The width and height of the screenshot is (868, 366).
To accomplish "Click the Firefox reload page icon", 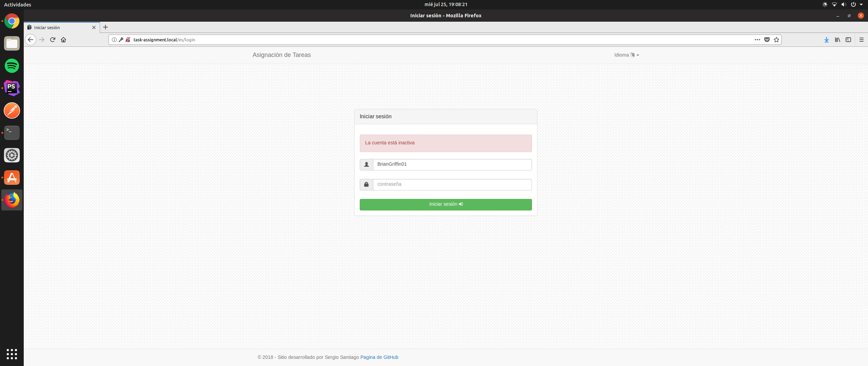I will pos(53,40).
